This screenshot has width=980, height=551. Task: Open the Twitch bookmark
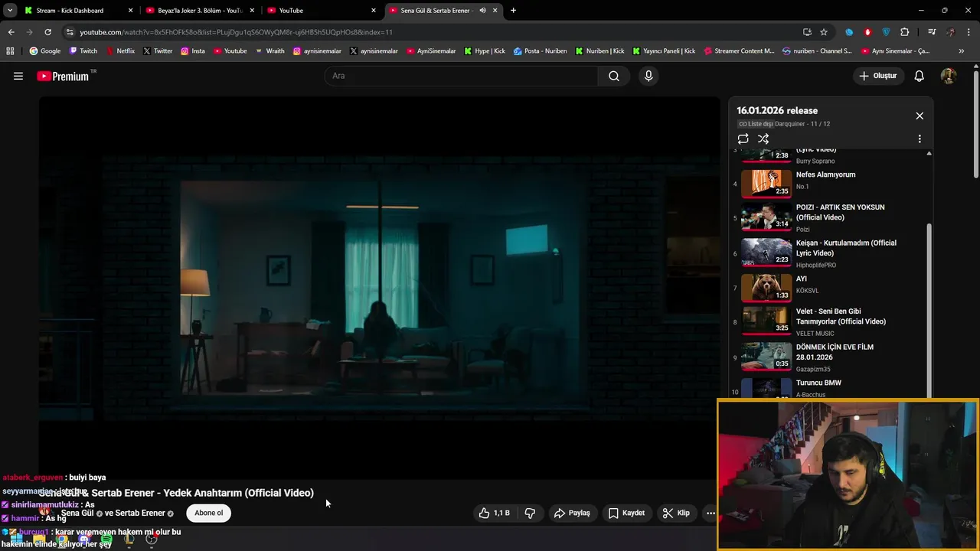coord(83,51)
